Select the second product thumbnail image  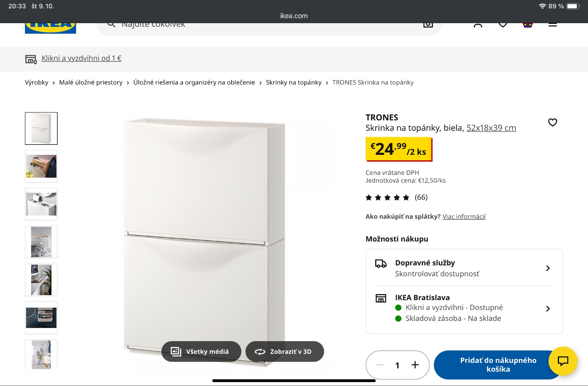tap(41, 166)
